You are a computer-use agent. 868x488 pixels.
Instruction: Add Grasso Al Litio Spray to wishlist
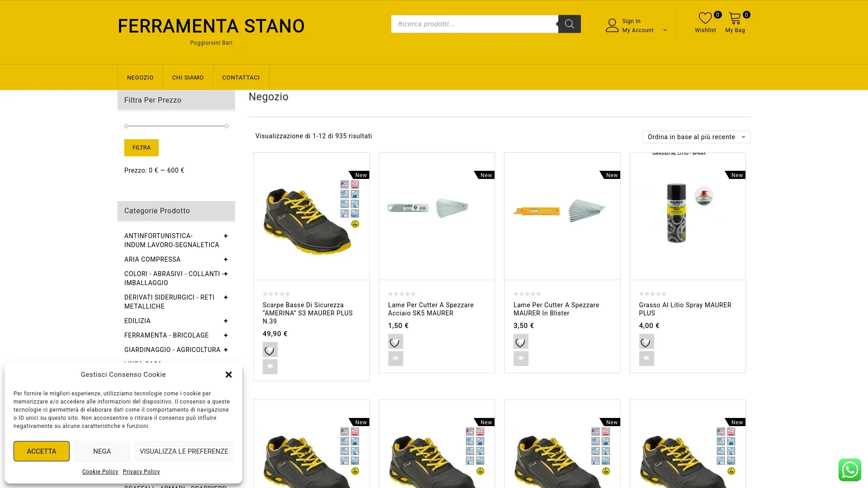646,342
